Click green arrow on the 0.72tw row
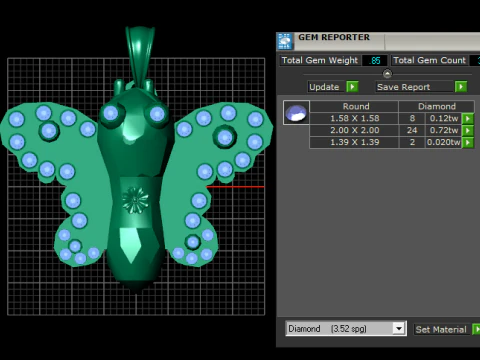Image resolution: width=480 pixels, height=360 pixels. tap(468, 130)
